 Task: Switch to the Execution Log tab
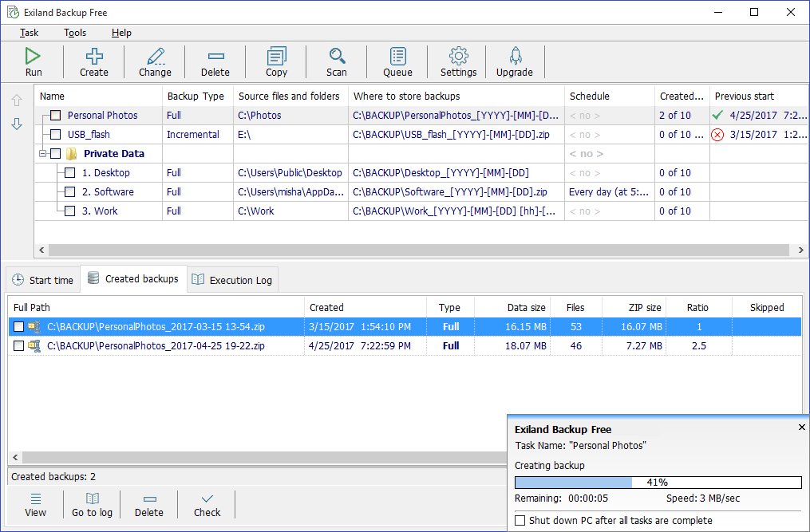pos(233,280)
